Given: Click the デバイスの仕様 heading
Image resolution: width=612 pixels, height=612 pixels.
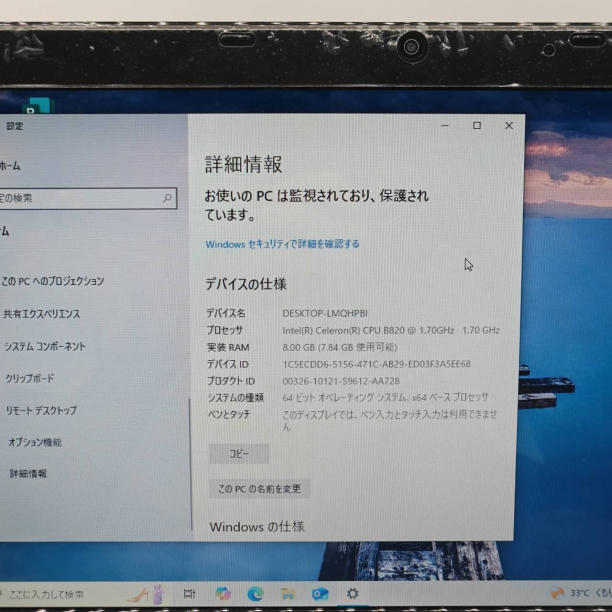Looking at the screenshot, I should [x=246, y=284].
